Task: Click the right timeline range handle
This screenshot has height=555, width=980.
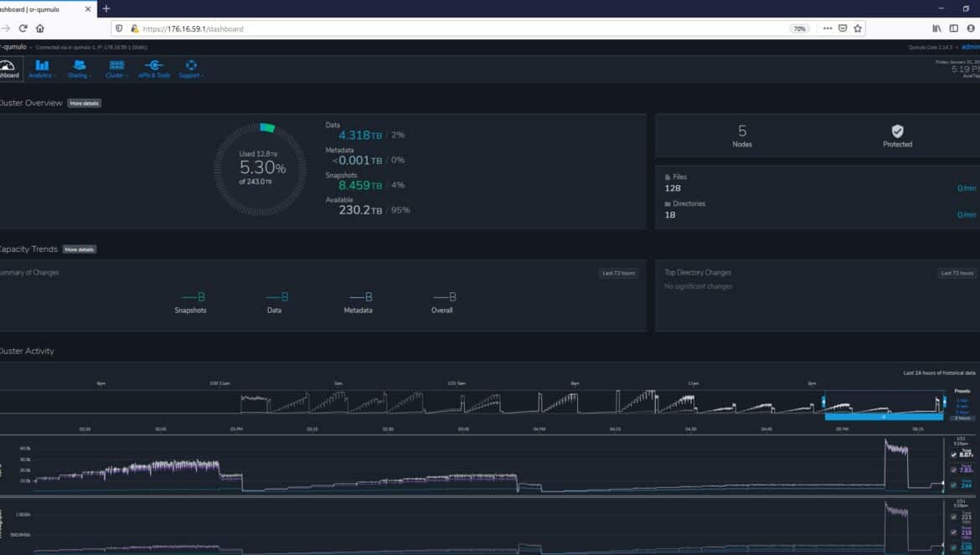Action: [944, 402]
